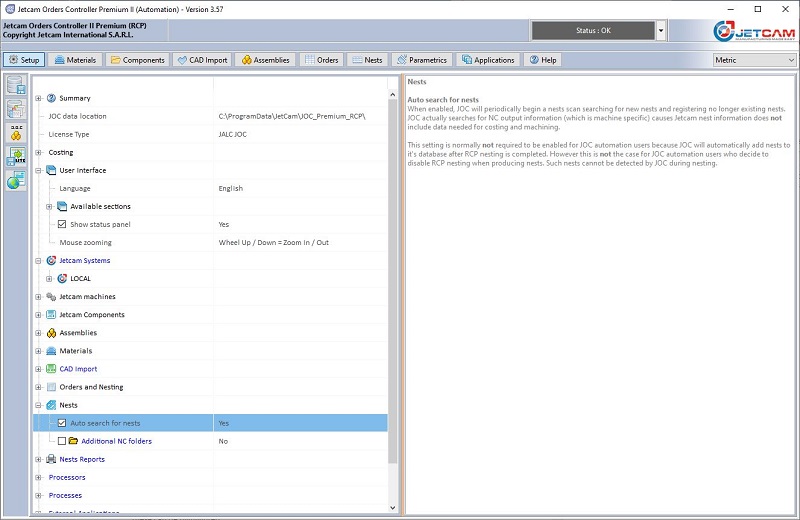Click the globe icon in left sidebar
This screenshot has width=800, height=520.
click(16, 180)
